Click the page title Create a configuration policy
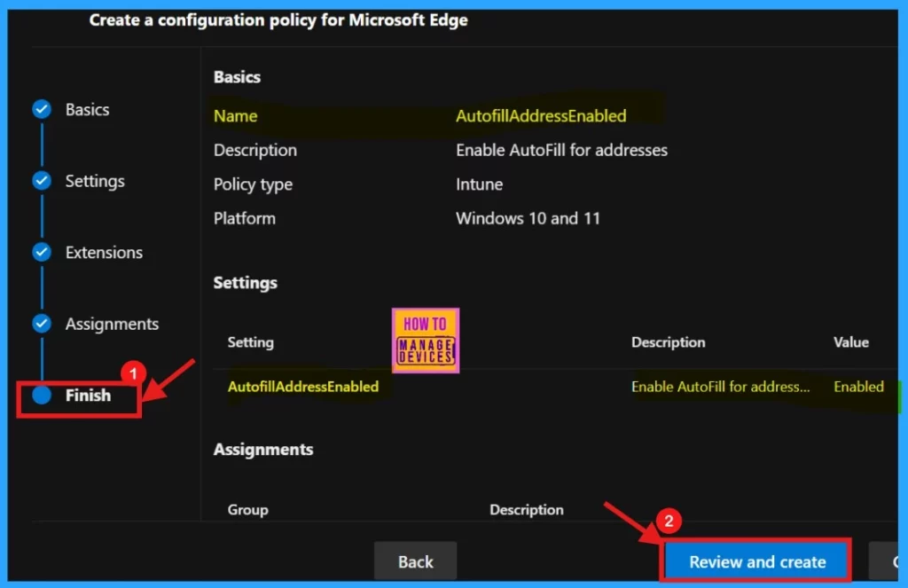This screenshot has height=588, width=908. point(278,20)
